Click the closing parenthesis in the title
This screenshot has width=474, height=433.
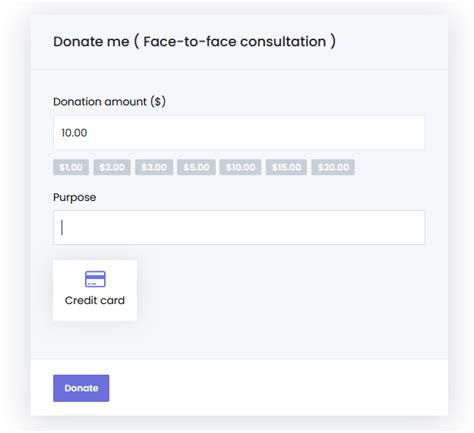pyautogui.click(x=333, y=42)
